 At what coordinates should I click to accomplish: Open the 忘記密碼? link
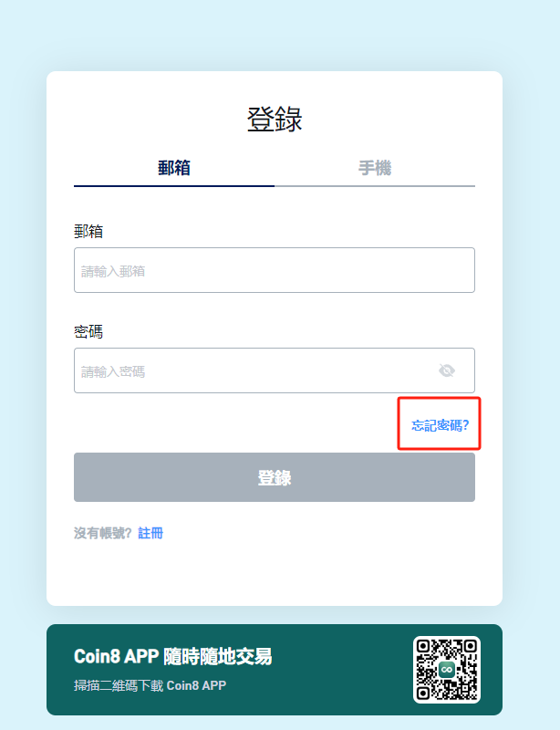[x=440, y=425]
